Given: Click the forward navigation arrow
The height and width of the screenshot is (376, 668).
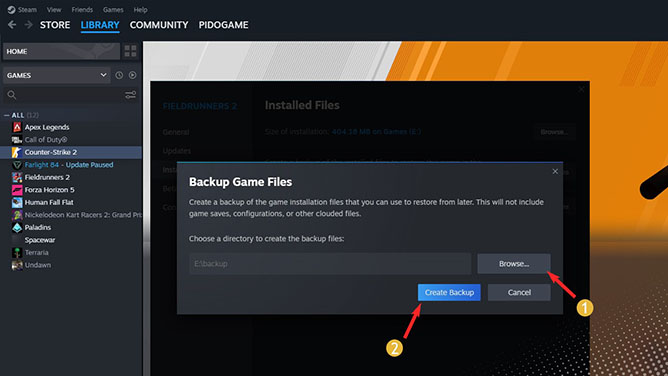Looking at the screenshot, I should (x=29, y=25).
